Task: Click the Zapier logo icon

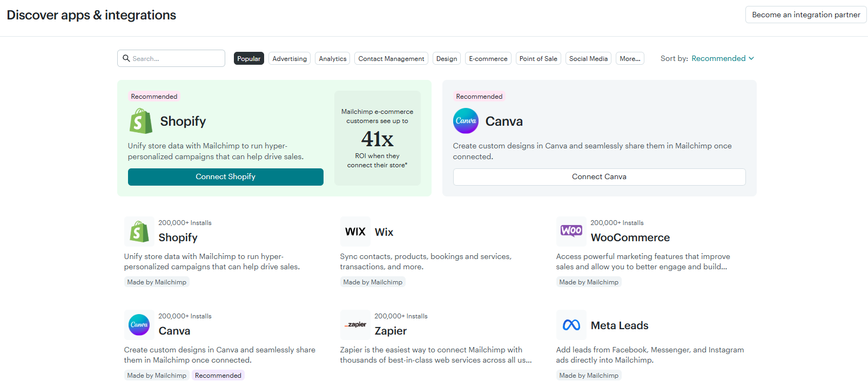Action: (355, 325)
